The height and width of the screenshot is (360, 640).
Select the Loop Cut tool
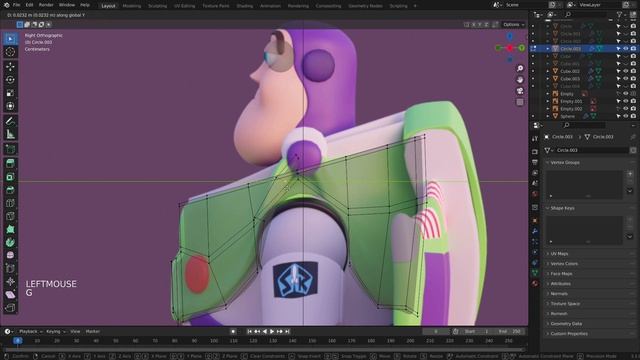(x=10, y=203)
